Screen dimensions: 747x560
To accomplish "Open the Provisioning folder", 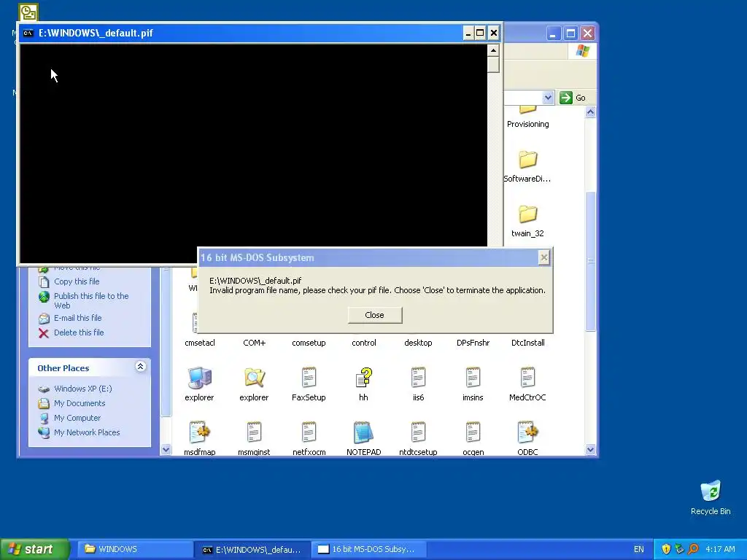I will [528, 117].
